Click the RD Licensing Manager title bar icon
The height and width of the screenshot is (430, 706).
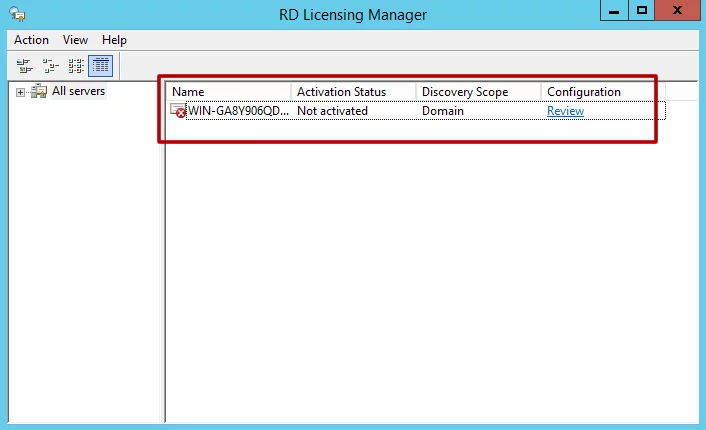tap(18, 14)
